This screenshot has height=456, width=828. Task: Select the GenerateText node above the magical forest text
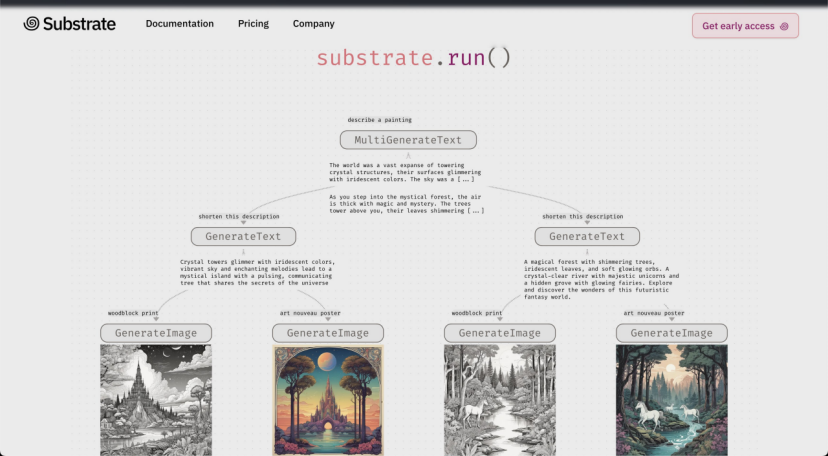[587, 236]
